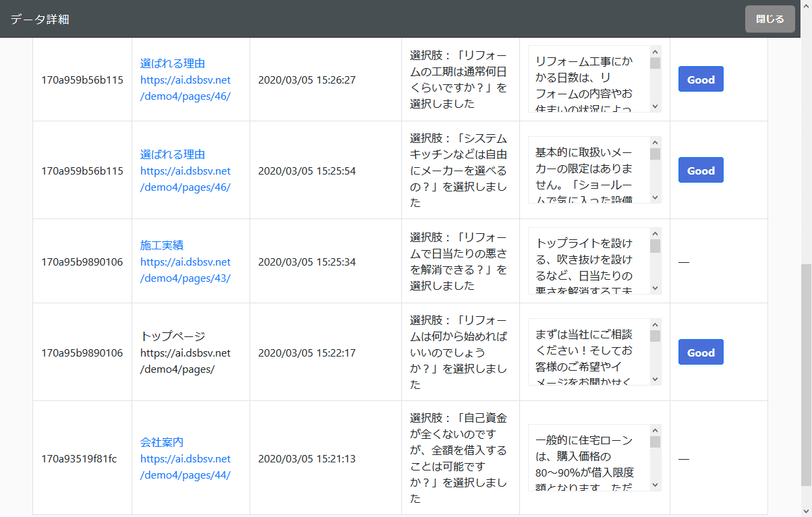This screenshot has height=517, width=812.
Task: Click inside the まずは当社にご相談 text area
Action: point(587,352)
